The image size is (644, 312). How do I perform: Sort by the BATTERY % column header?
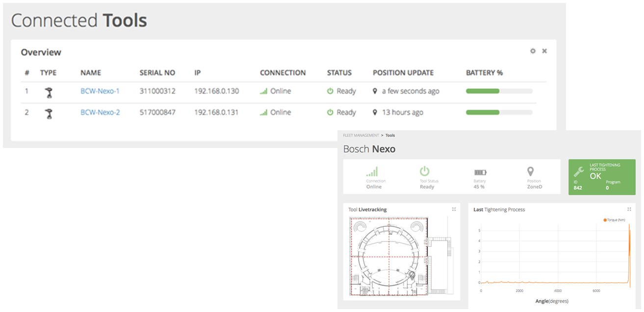[x=485, y=72]
